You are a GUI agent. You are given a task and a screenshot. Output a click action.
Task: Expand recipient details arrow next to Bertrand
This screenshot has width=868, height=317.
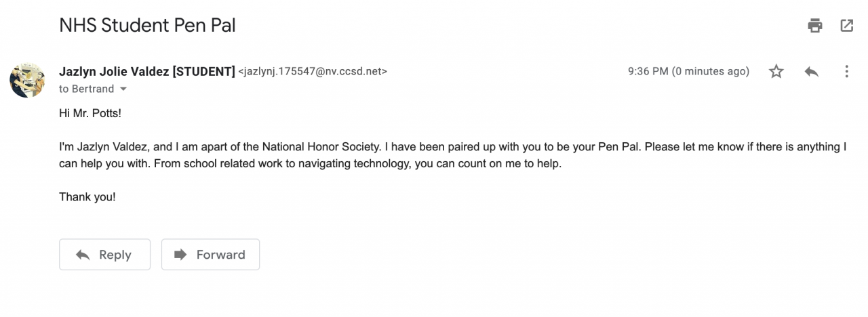pos(123,89)
